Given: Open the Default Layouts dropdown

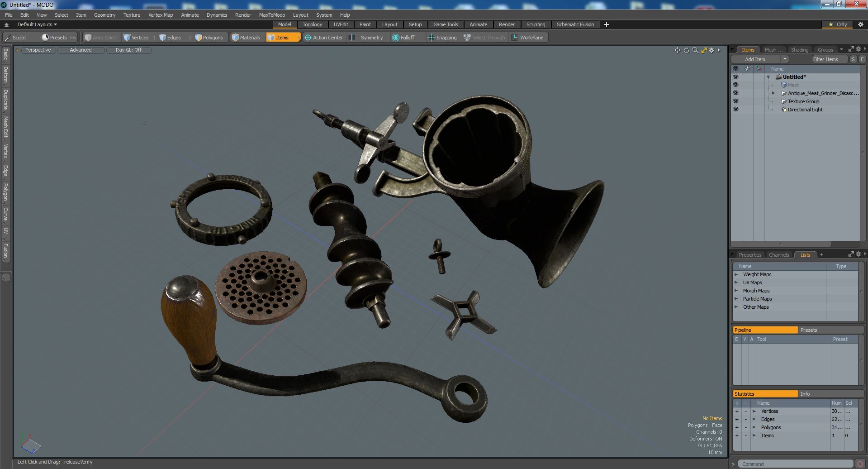Looking at the screenshot, I should tap(37, 24).
